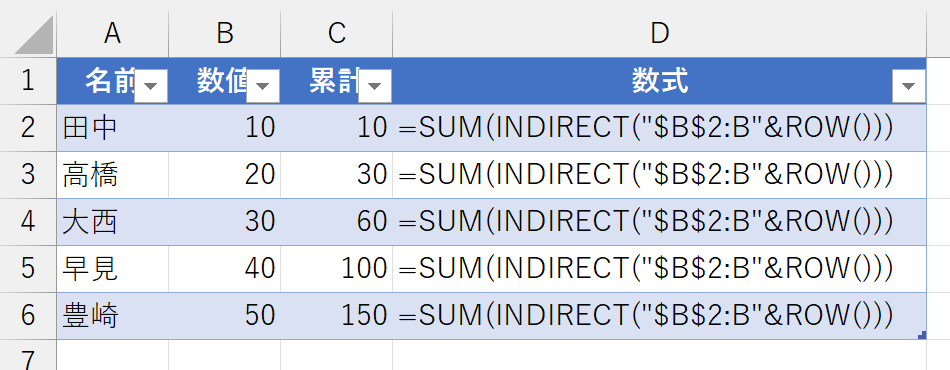This screenshot has width=950, height=370.
Task: Select column B header
Action: tap(225, 34)
